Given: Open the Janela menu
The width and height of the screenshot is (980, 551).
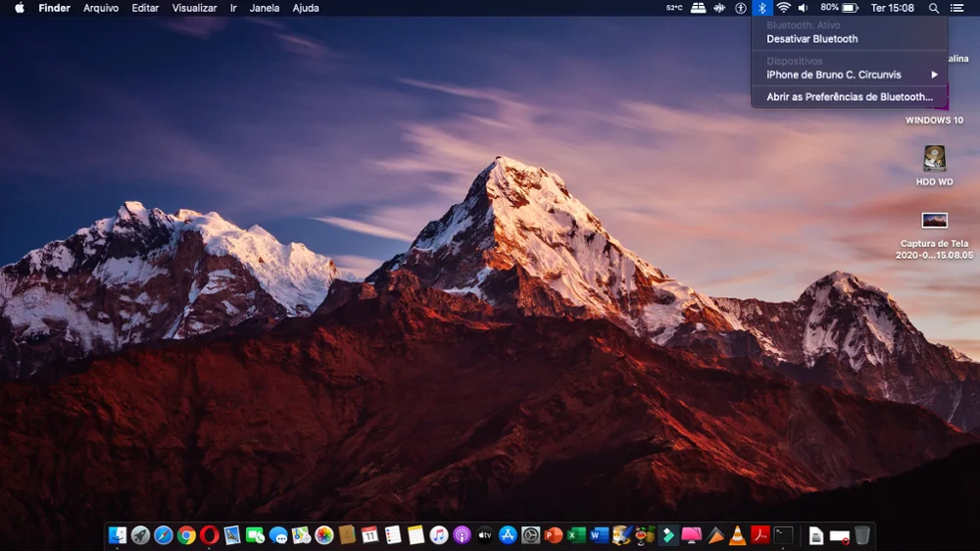Looking at the screenshot, I should 265,8.
